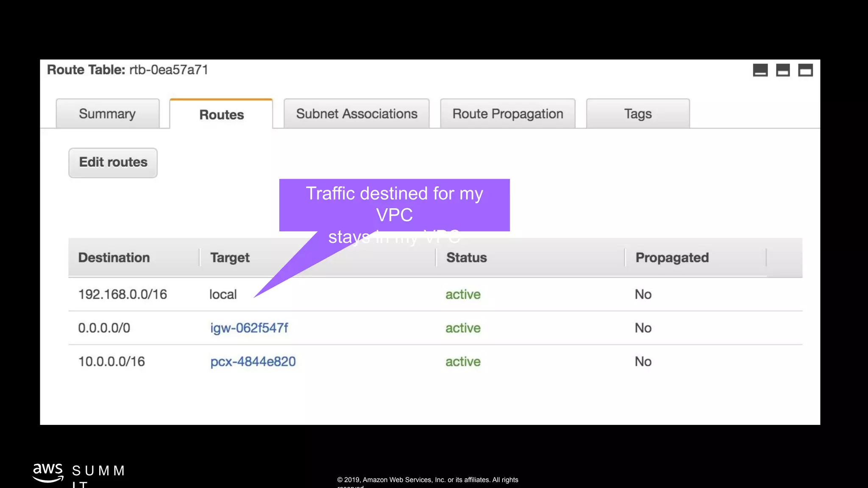Maximize panel with the full-height icon
The width and height of the screenshot is (868, 488).
coord(805,70)
